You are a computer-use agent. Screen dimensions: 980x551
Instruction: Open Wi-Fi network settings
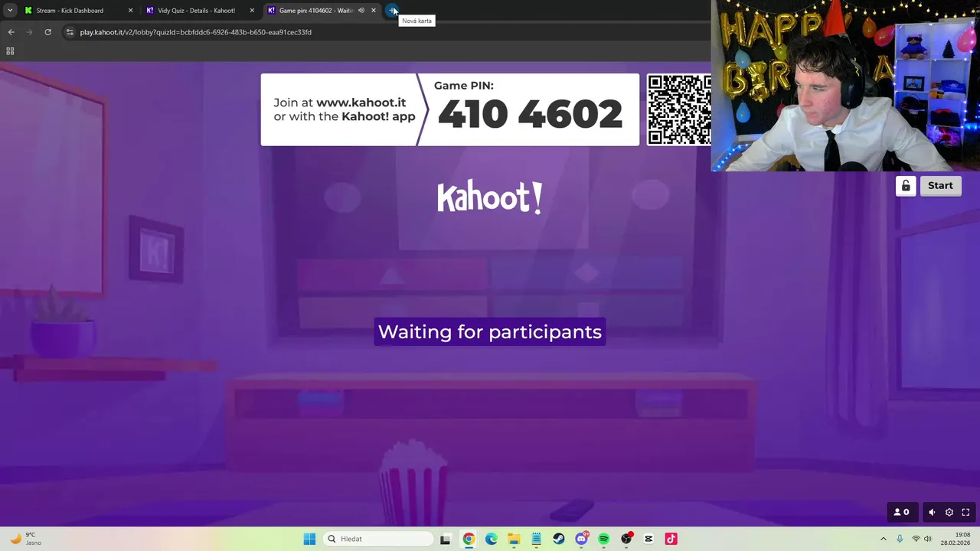pyautogui.click(x=916, y=539)
